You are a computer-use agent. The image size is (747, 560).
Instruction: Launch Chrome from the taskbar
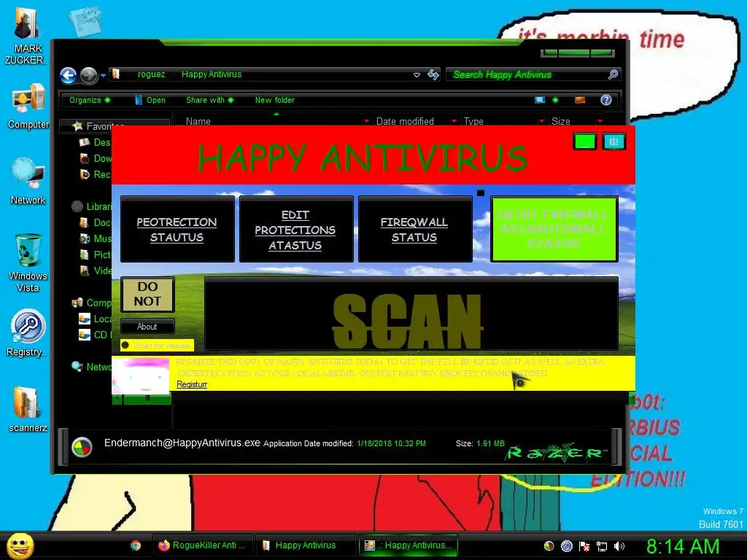point(136,545)
